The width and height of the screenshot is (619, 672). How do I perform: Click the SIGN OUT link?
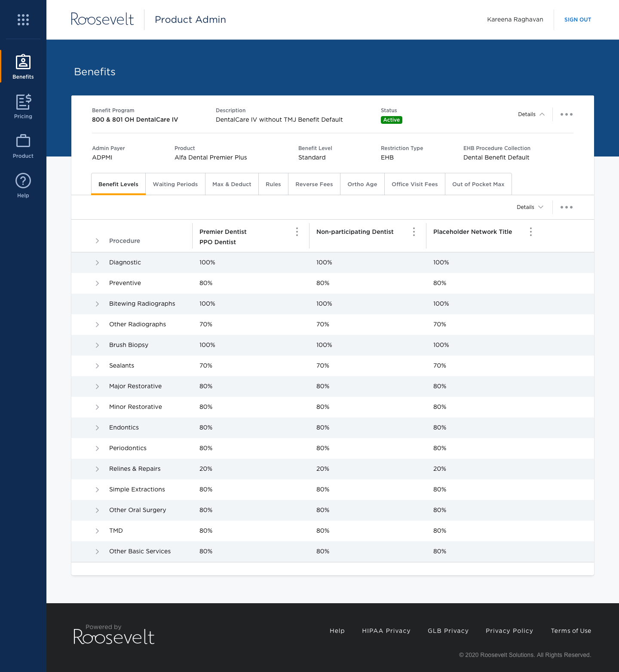(577, 20)
